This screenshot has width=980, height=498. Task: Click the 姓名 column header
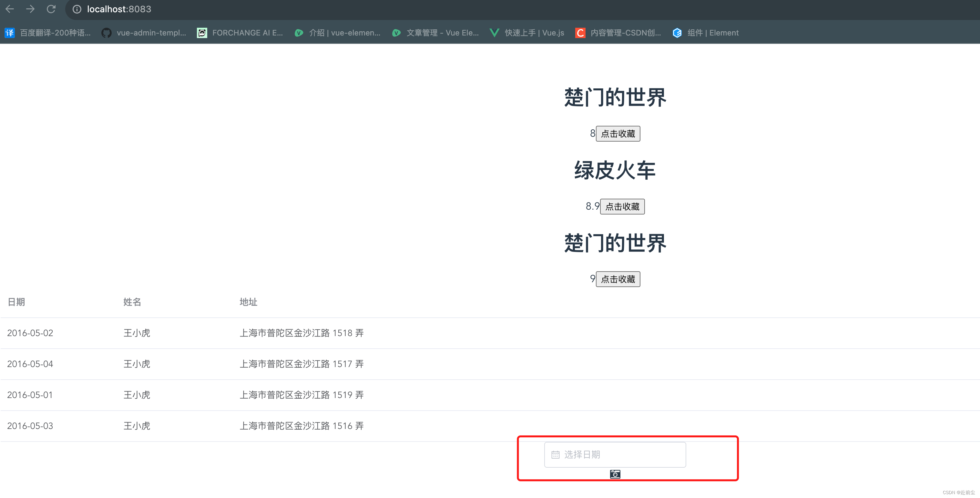point(132,302)
